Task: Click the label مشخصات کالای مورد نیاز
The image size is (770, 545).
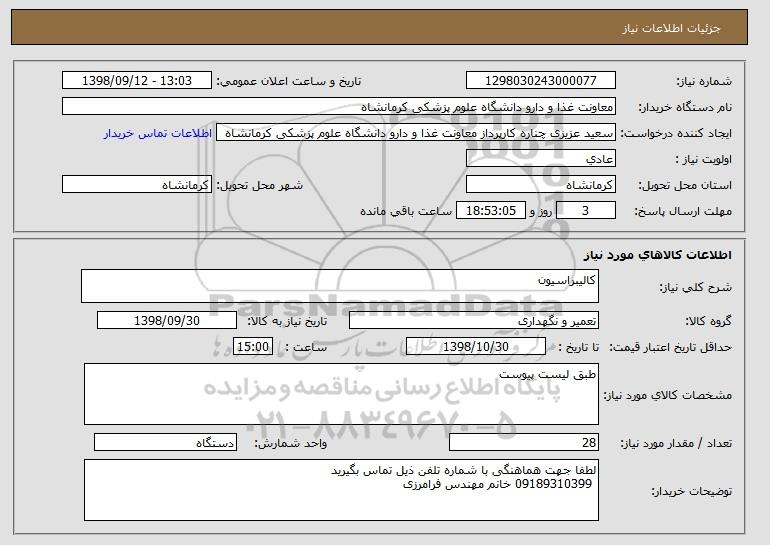Action: tap(668, 395)
